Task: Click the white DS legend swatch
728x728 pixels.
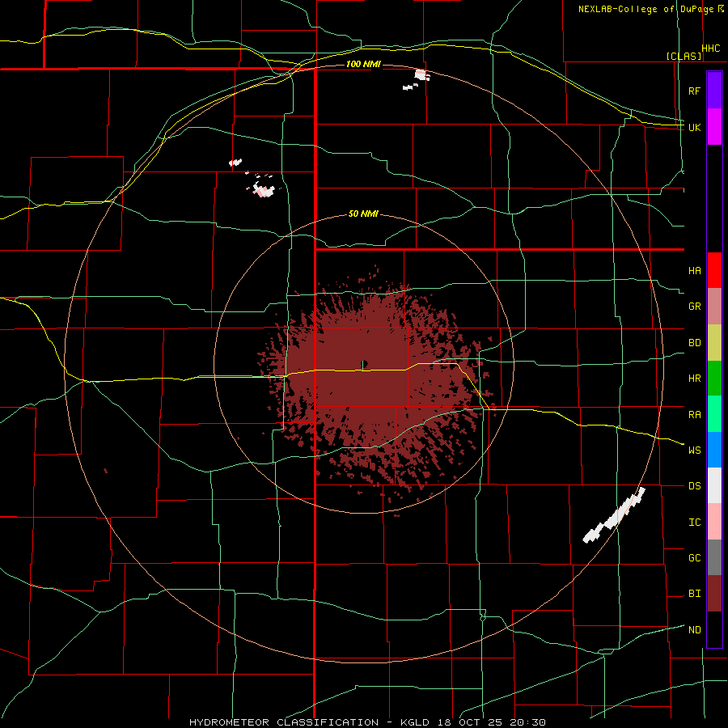Action: 714,485
